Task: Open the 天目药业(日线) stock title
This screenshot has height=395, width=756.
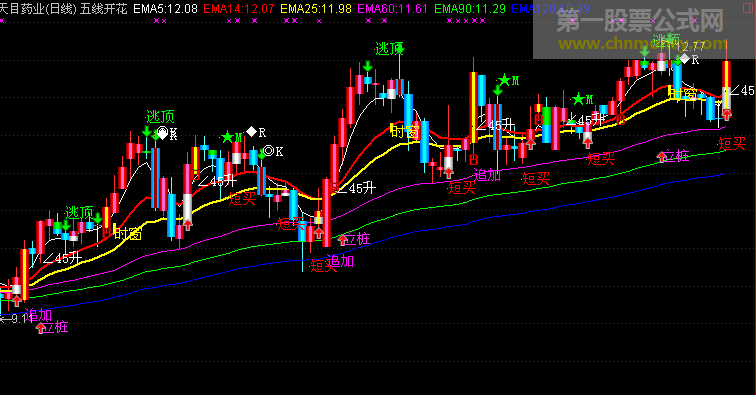Action: point(38,9)
